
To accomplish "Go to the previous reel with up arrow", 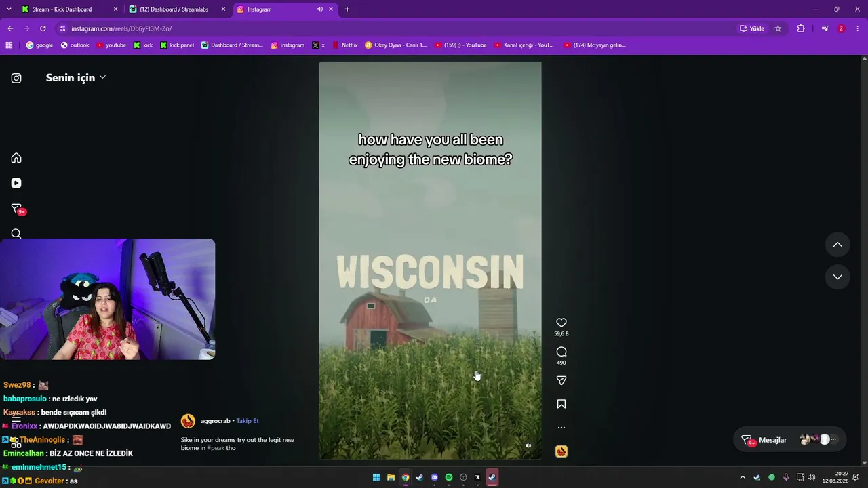I will tap(837, 245).
